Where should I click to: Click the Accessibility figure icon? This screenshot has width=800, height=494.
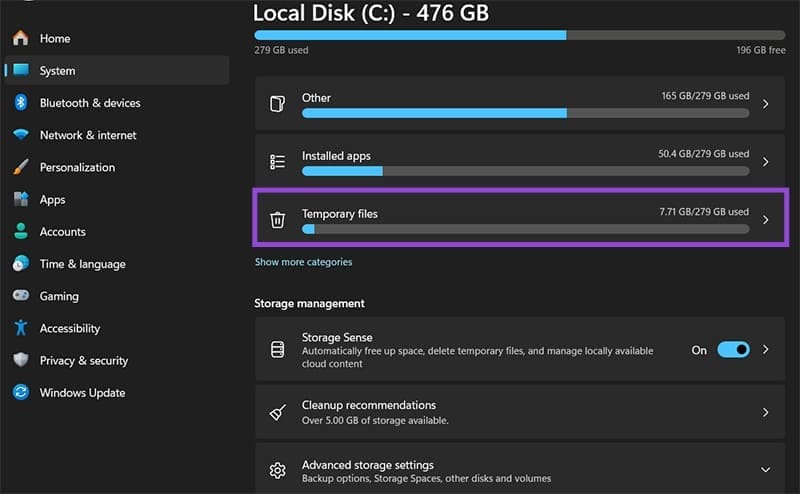coord(21,328)
